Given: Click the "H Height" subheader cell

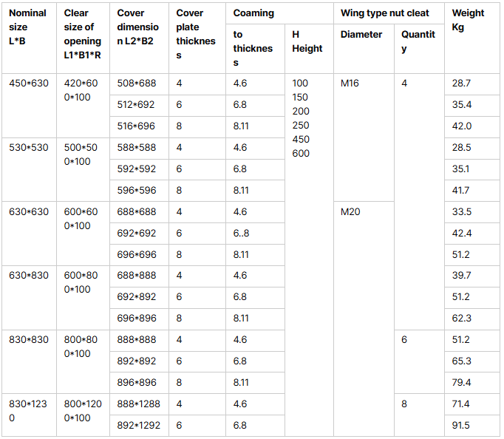Looking at the screenshot, I should tap(307, 41).
